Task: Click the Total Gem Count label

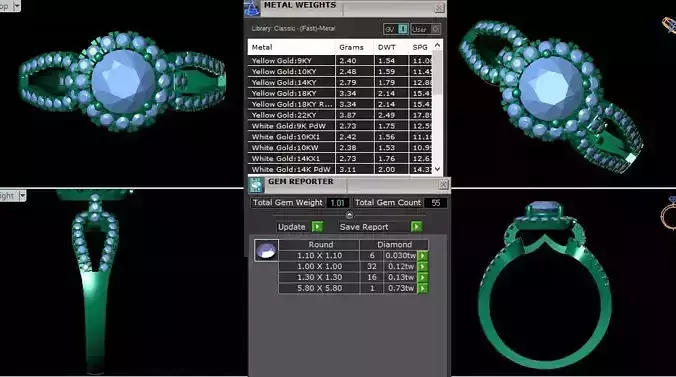Action: 388,203
